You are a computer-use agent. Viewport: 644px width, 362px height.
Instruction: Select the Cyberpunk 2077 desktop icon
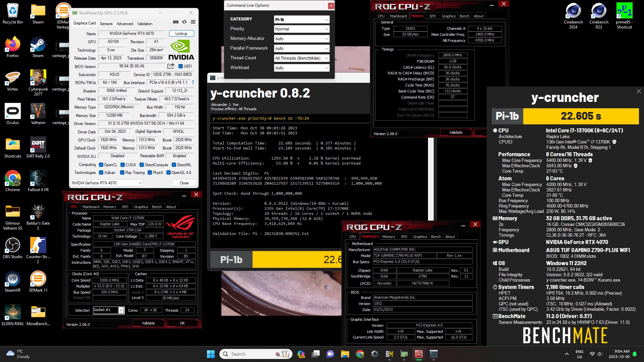[38, 83]
